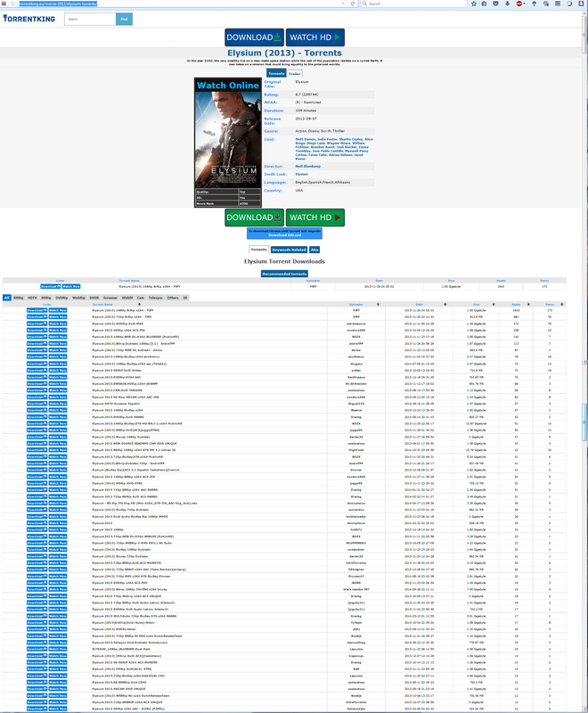
Task: Sort torrents by Seeds column arrow
Action: pyautogui.click(x=528, y=304)
